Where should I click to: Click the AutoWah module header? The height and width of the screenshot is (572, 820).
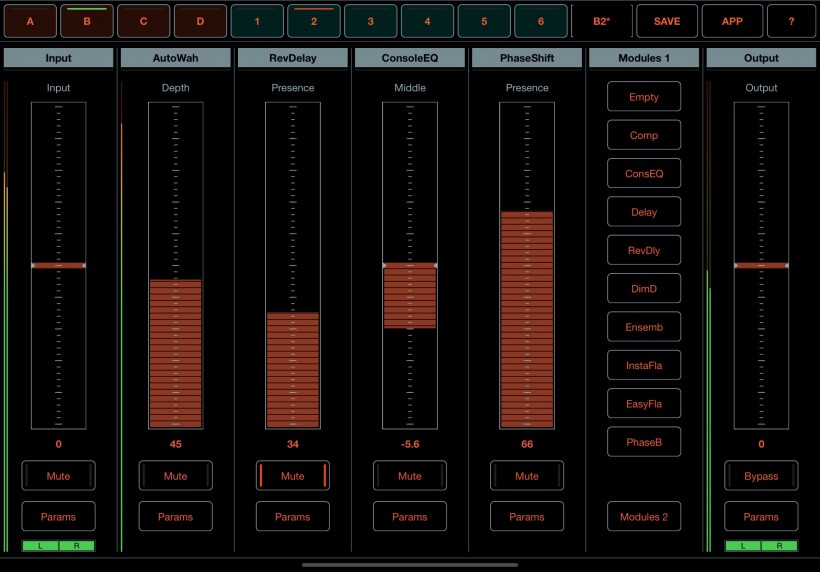click(x=175, y=58)
